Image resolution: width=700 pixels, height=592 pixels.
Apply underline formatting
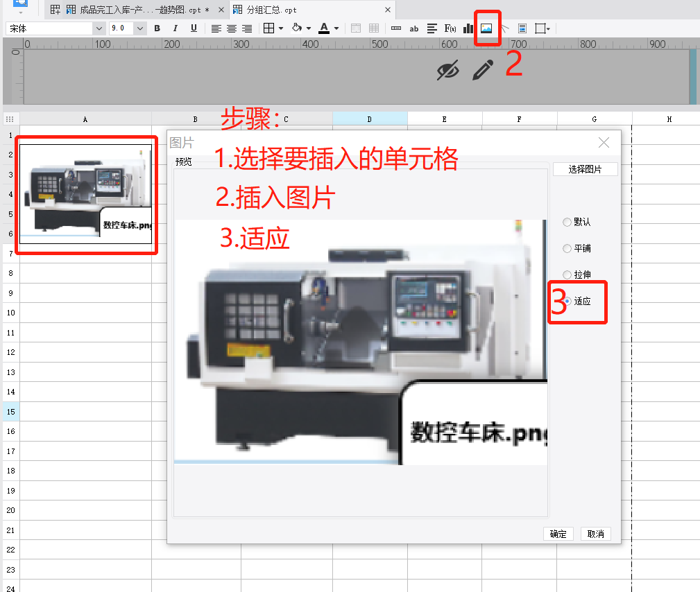click(194, 28)
